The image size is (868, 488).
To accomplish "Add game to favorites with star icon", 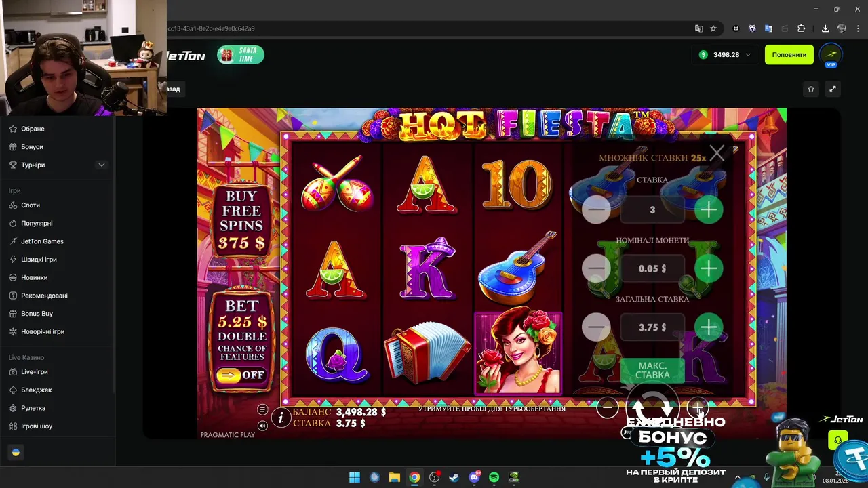I will coord(811,89).
